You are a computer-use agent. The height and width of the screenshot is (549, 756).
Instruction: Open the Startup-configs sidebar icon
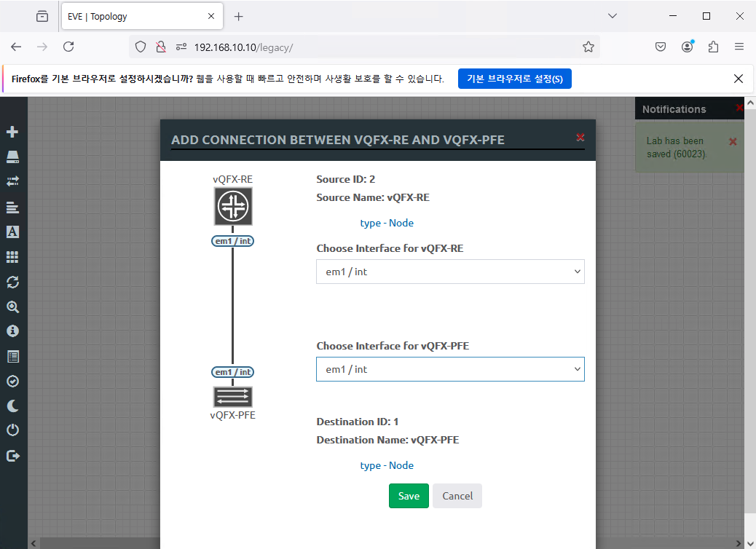point(12,208)
